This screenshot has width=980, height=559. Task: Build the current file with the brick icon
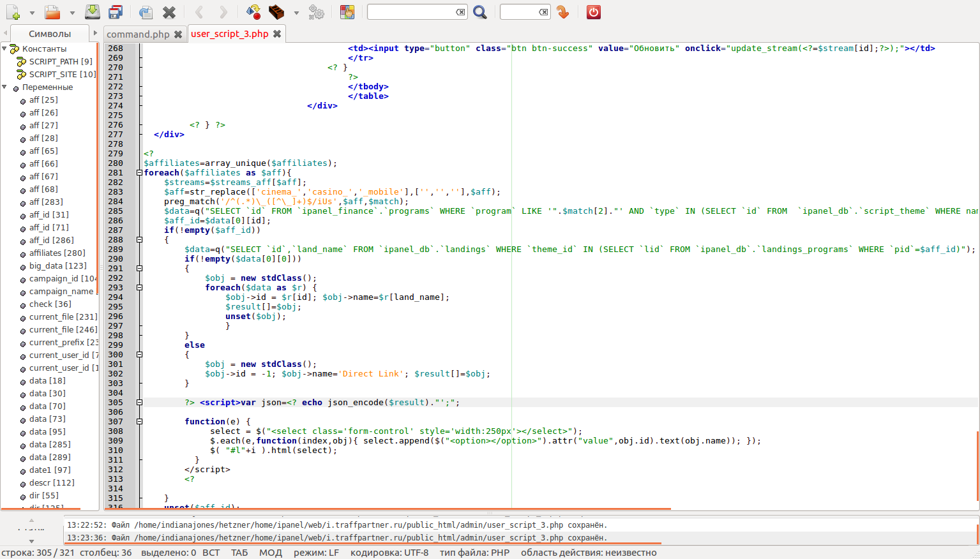coord(276,12)
